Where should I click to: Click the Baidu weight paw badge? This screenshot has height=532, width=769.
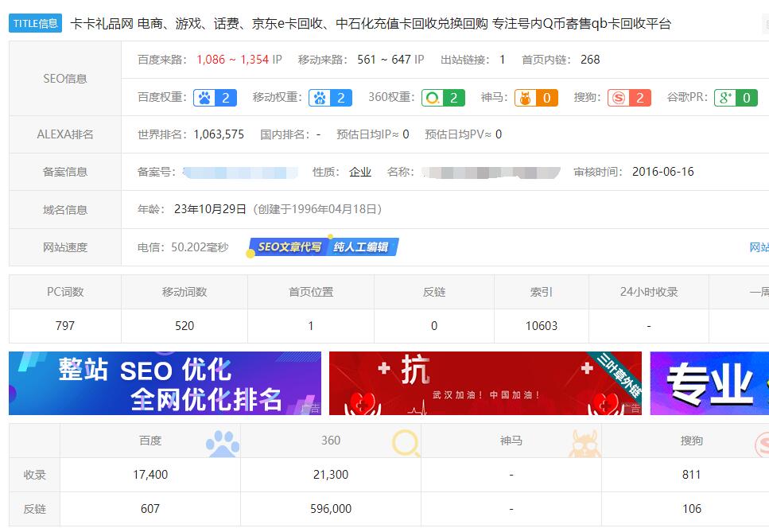215,98
